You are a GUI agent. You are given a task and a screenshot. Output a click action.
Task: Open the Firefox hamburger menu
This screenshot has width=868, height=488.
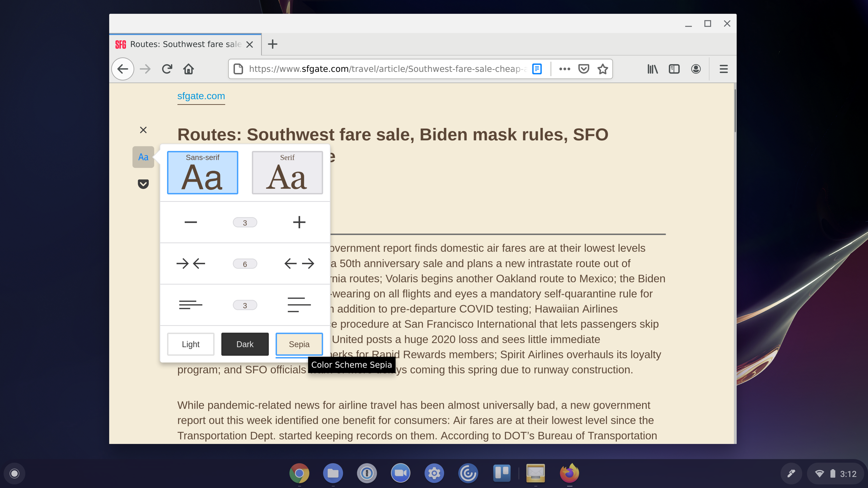[723, 69]
